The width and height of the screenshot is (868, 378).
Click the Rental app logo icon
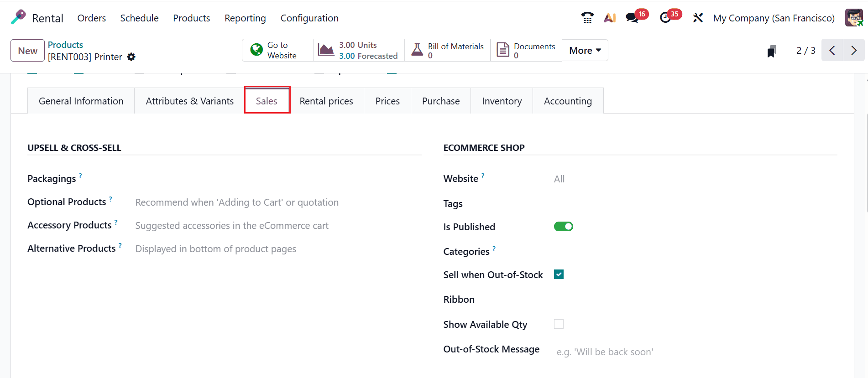pyautogui.click(x=18, y=17)
